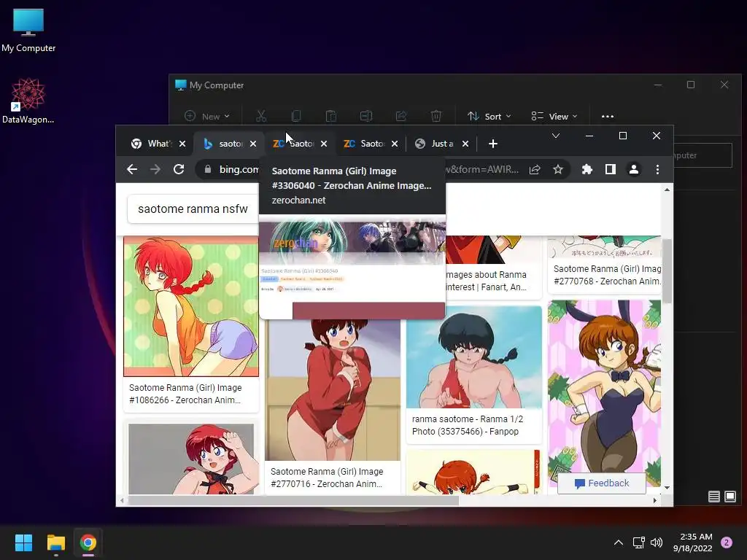Screen dimensions: 747x560
Task: Close the What's New tab
Action: click(182, 144)
